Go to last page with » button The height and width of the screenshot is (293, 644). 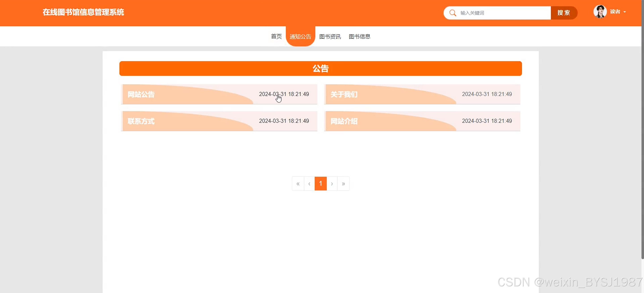click(344, 184)
